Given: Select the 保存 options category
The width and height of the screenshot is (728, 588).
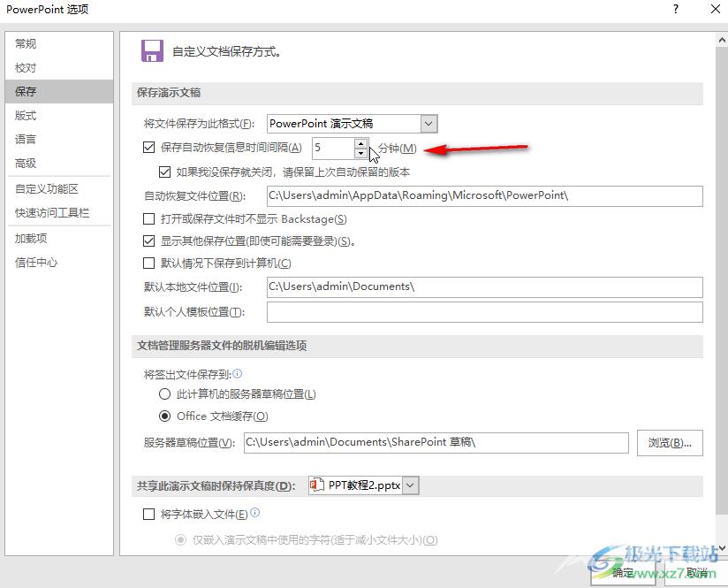Looking at the screenshot, I should [59, 91].
